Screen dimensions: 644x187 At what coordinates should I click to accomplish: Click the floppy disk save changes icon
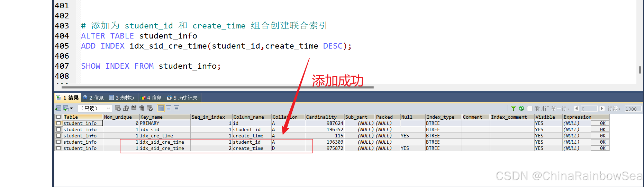click(134, 109)
